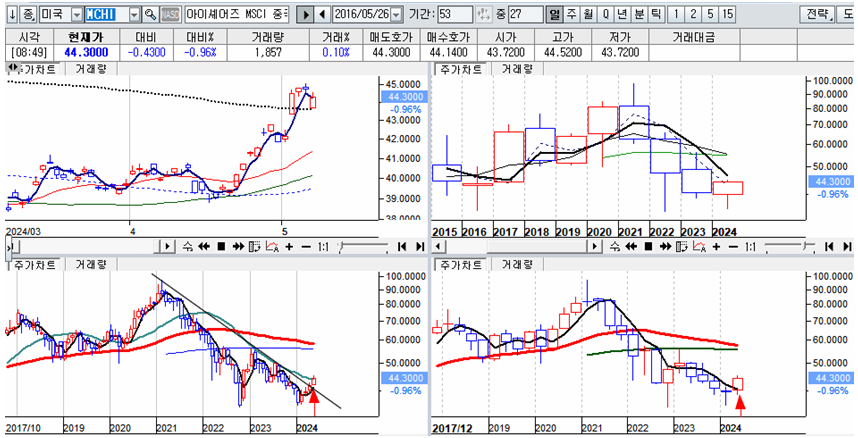Select the 일 daily chart period
This screenshot has width=858, height=438.
point(555,14)
